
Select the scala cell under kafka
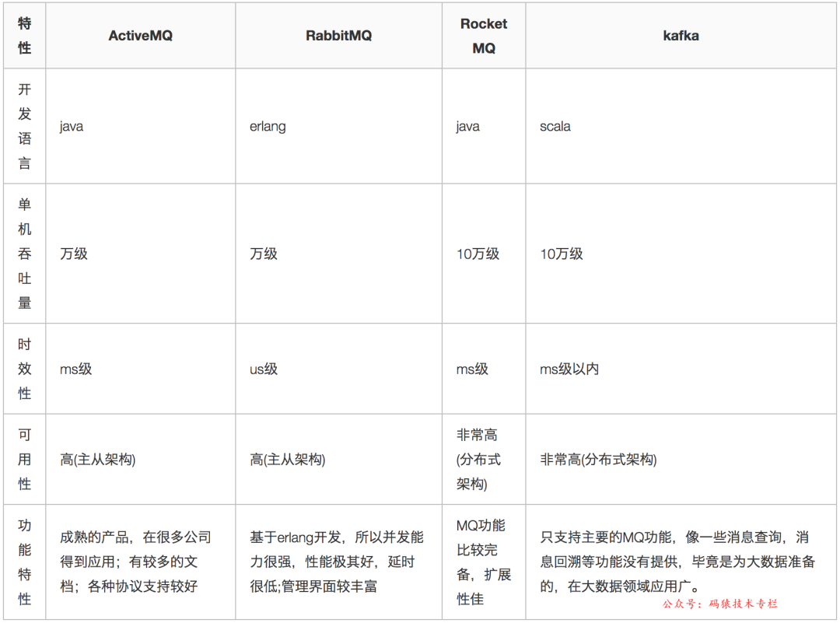(555, 126)
